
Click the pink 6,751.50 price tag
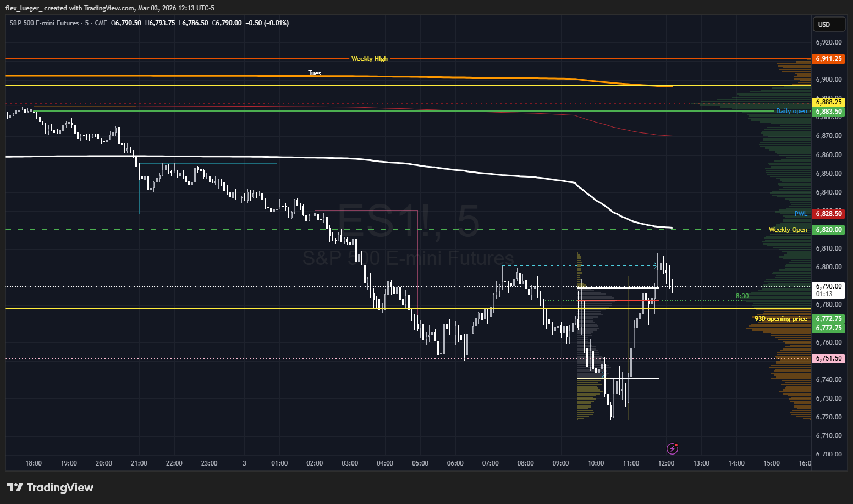[828, 358]
